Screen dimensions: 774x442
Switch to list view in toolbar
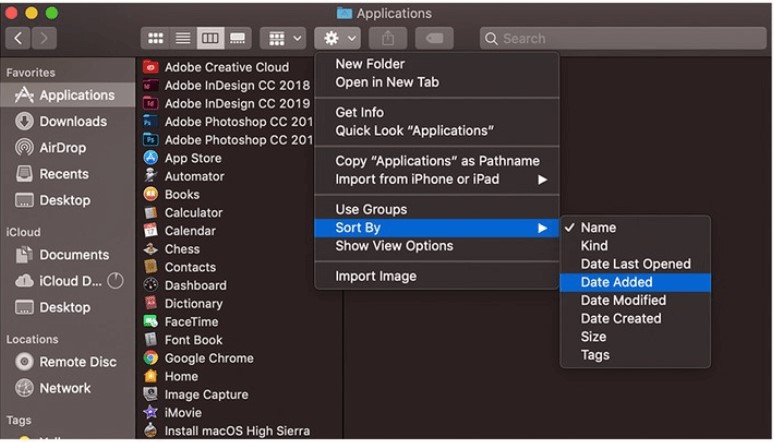(183, 39)
